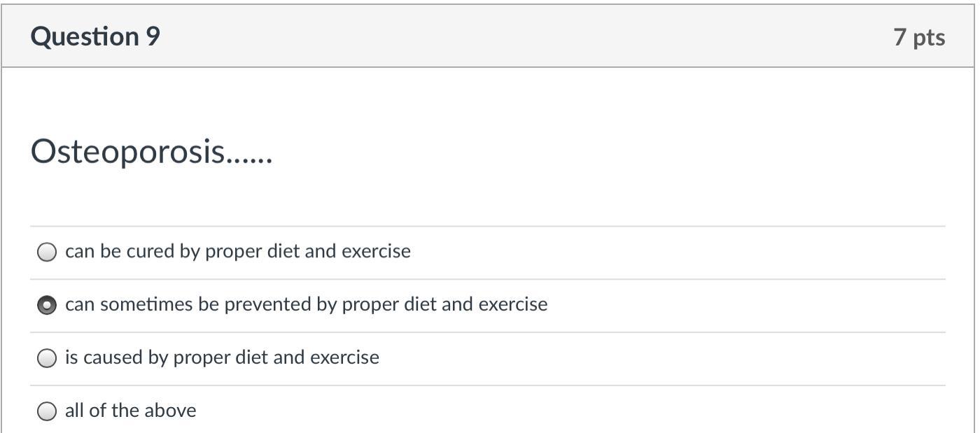Click the number '9' in the heading
This screenshot has width=980, height=433.
coord(153,36)
